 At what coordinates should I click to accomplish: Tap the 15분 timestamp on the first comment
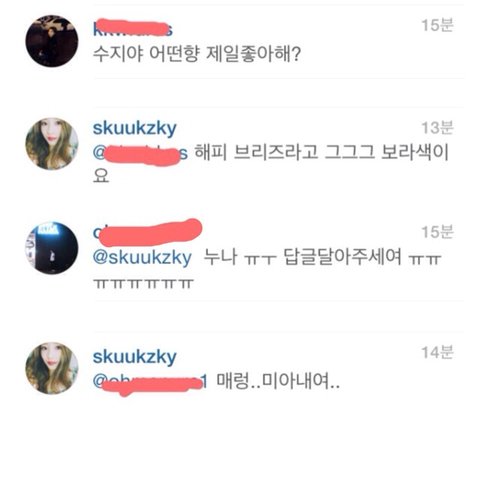click(437, 25)
